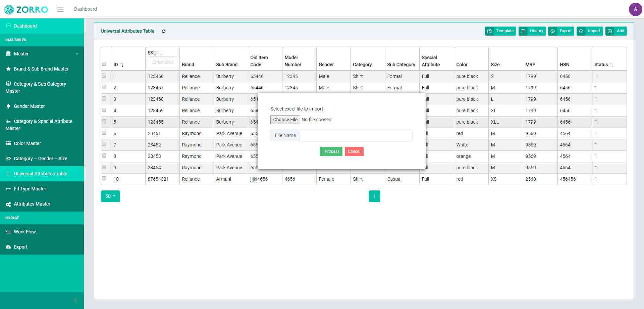Toggle the hamburger menu icon

coord(60,9)
